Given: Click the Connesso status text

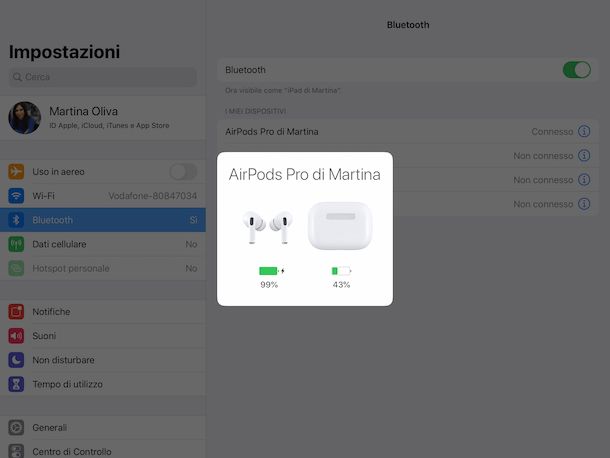Looking at the screenshot, I should 552,132.
